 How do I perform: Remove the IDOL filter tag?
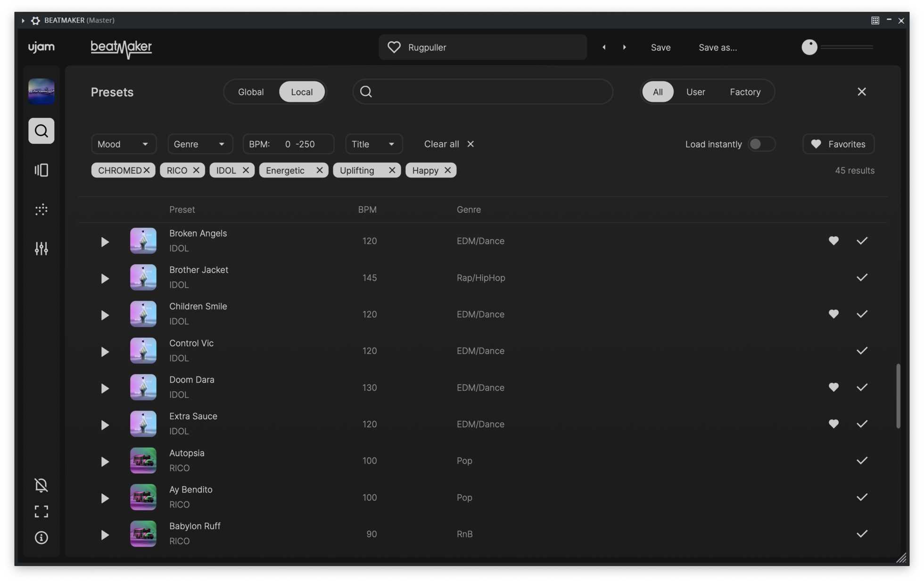(x=246, y=170)
